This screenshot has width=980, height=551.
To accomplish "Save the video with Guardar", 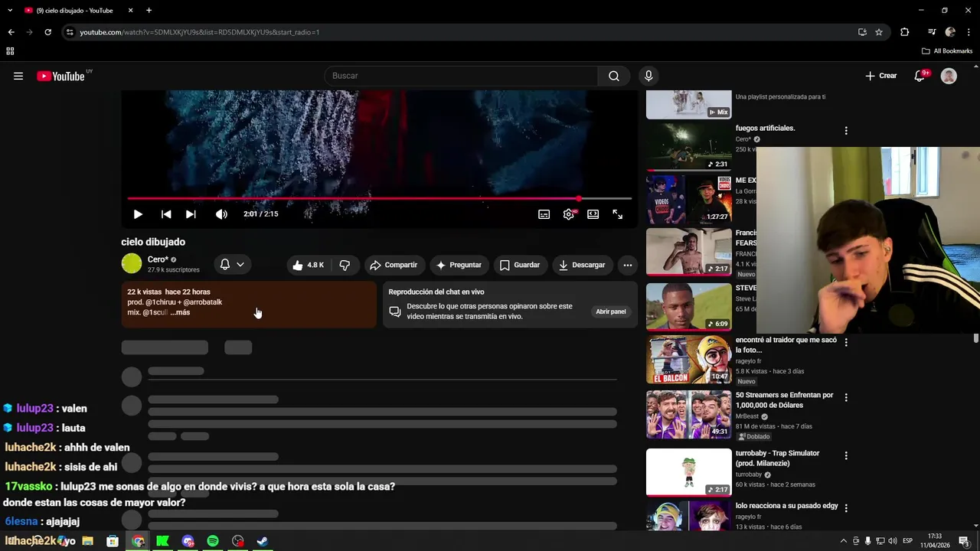I will click(x=520, y=265).
